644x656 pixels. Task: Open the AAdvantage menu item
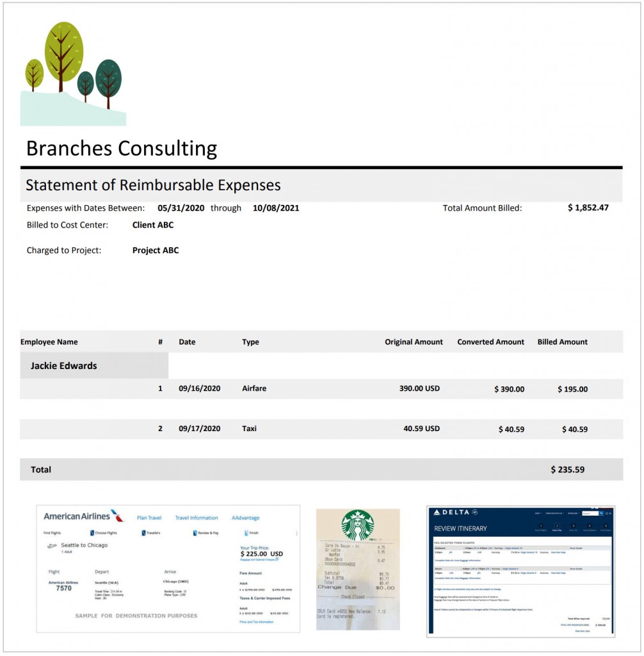pyautogui.click(x=245, y=518)
